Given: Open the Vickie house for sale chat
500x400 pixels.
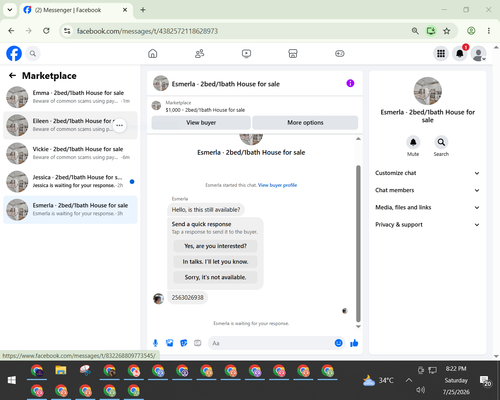Looking at the screenshot, I should pyautogui.click(x=70, y=153).
